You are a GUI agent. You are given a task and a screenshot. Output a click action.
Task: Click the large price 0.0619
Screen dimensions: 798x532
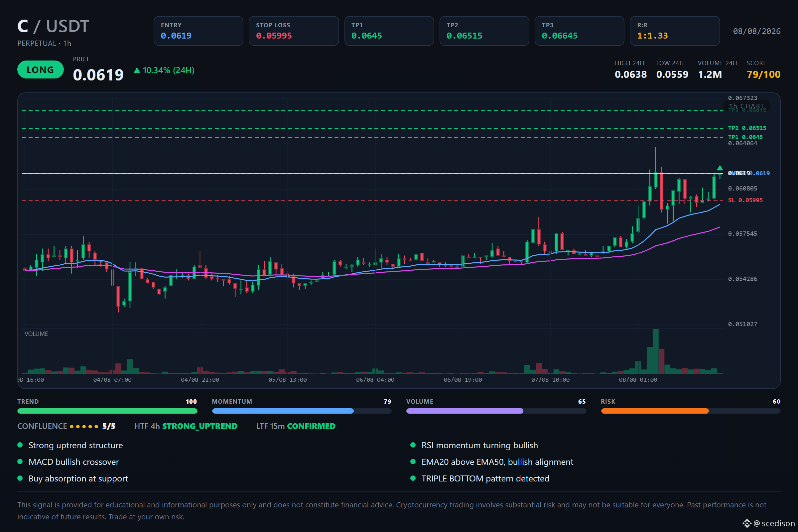(x=98, y=74)
